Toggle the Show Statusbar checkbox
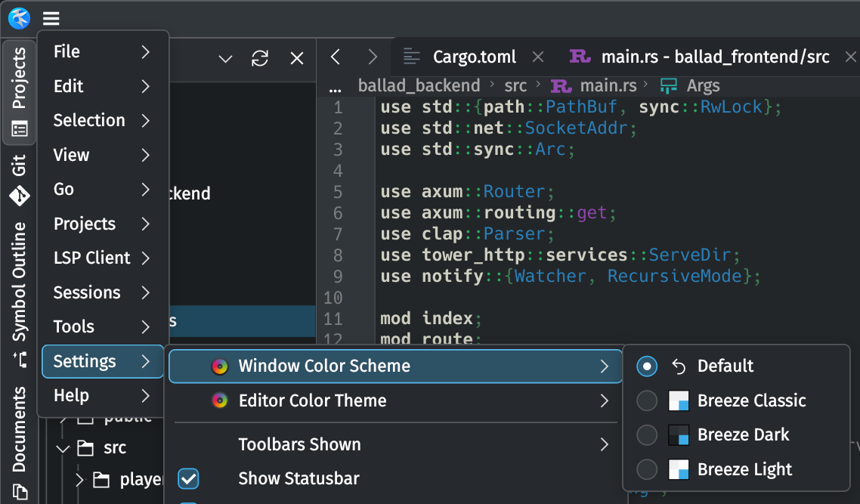Screen dimensions: 860x504 tap(188, 478)
